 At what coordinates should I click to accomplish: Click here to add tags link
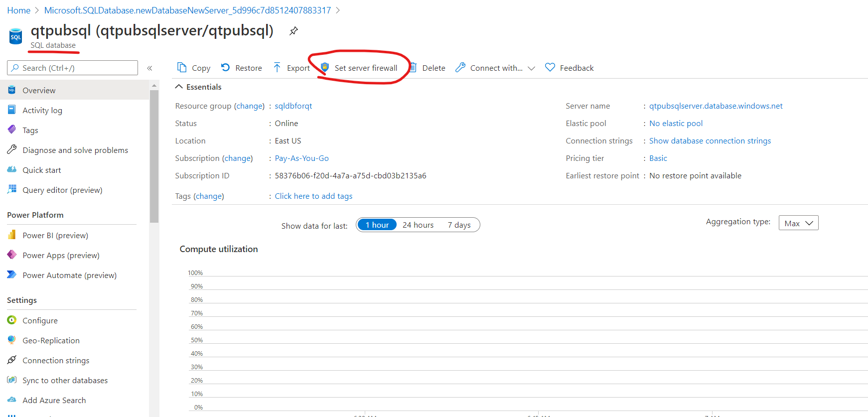(313, 196)
